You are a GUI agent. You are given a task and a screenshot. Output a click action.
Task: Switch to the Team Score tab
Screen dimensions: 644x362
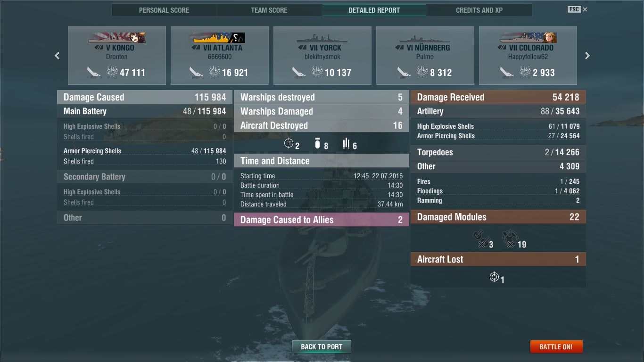click(x=269, y=10)
